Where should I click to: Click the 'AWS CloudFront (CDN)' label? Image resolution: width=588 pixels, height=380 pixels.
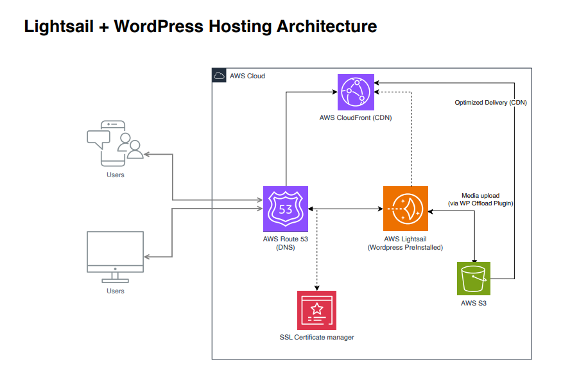[356, 117]
